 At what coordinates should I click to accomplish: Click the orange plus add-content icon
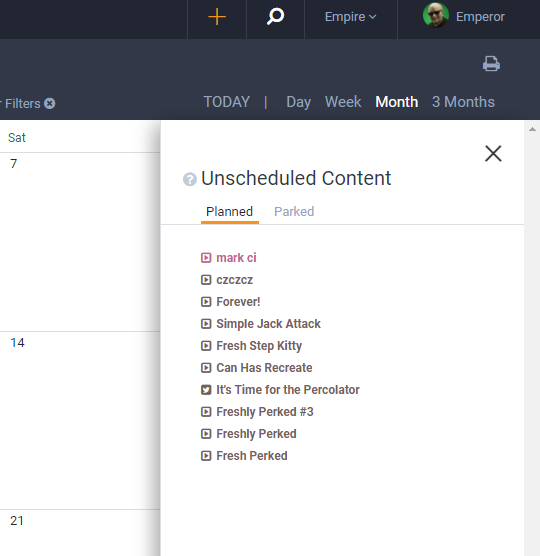pos(217,17)
